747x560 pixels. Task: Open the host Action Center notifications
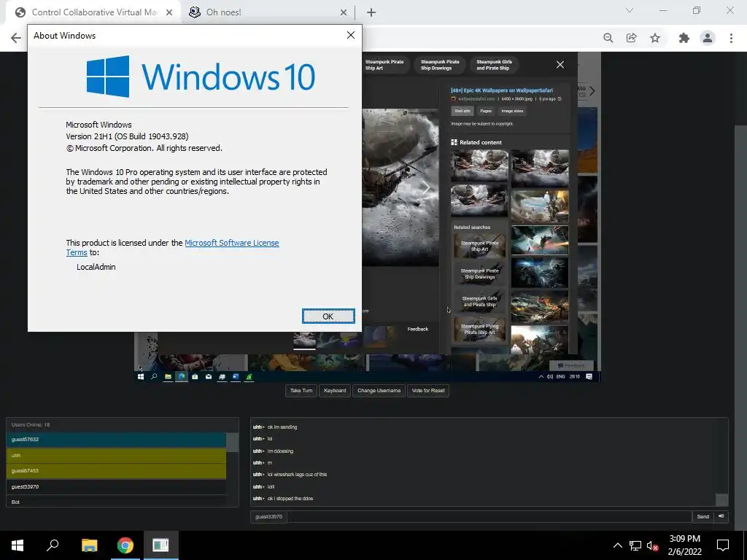pyautogui.click(x=723, y=545)
